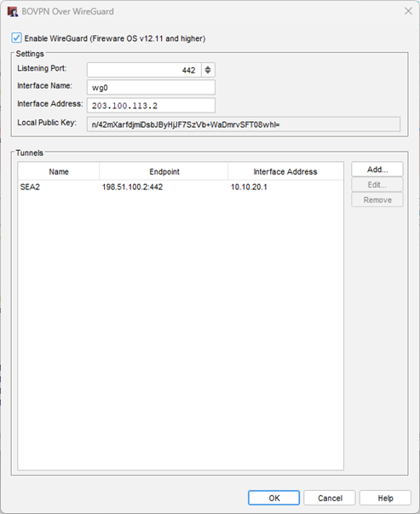420x514 pixels.
Task: Select the SEA2 tunnel name cell
Action: (59, 187)
